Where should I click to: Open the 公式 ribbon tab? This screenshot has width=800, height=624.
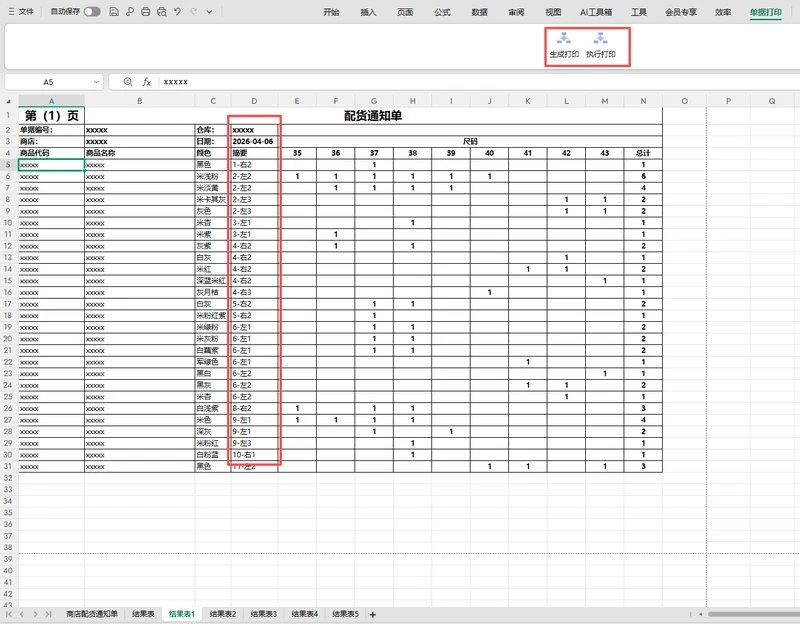(x=442, y=12)
